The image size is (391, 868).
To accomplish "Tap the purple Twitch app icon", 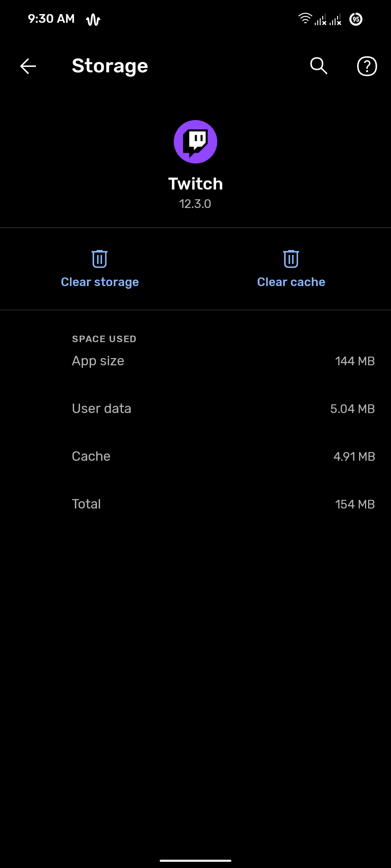I will pyautogui.click(x=195, y=142).
